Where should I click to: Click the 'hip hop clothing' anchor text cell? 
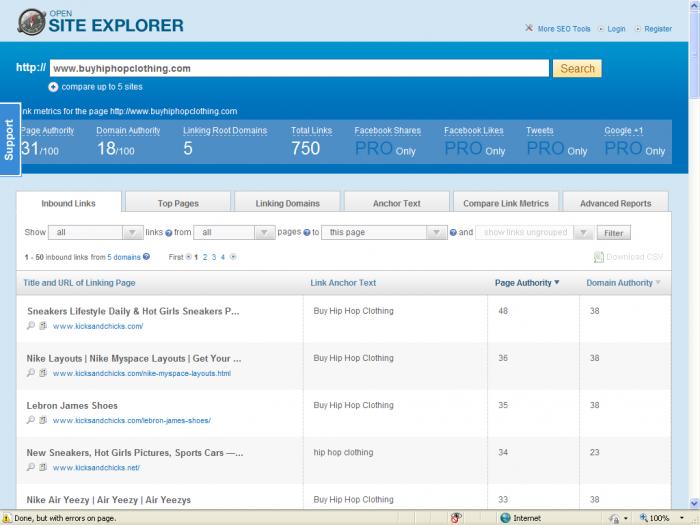click(x=343, y=452)
